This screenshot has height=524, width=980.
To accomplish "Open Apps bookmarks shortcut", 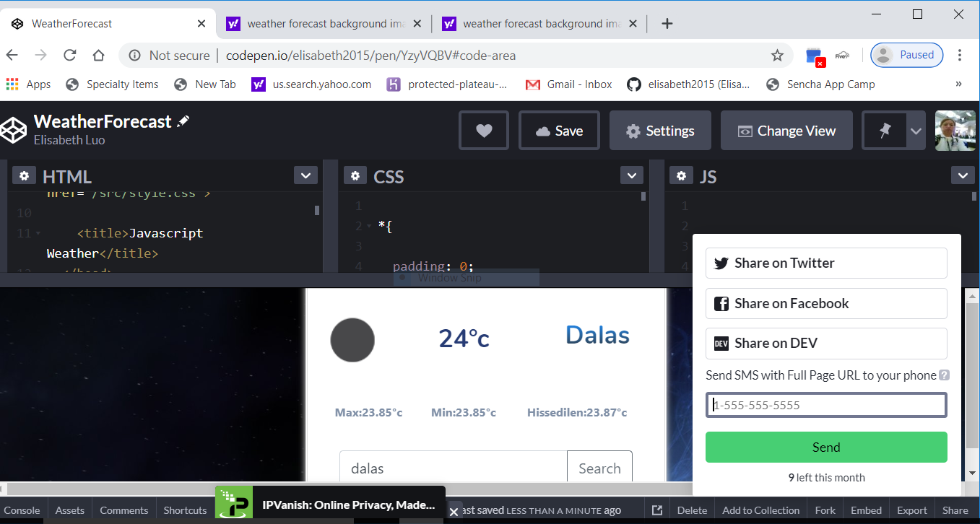I will [x=28, y=84].
